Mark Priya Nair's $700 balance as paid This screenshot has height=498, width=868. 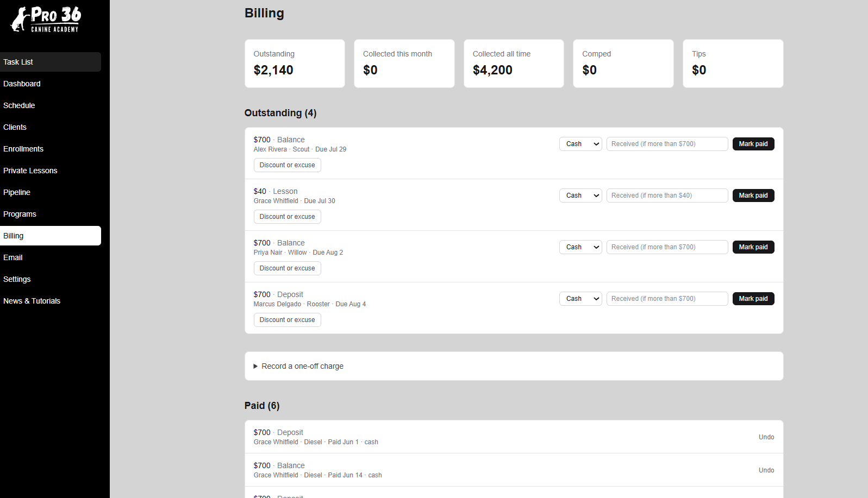click(x=753, y=247)
